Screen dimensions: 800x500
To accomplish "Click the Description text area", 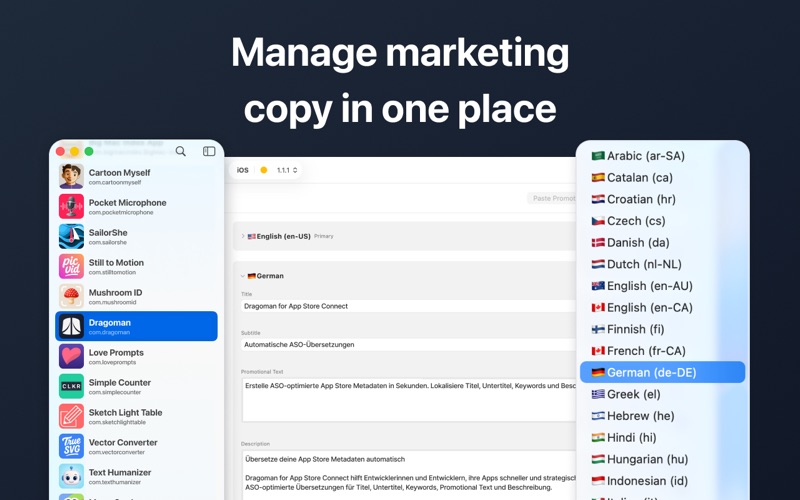I will [x=409, y=475].
